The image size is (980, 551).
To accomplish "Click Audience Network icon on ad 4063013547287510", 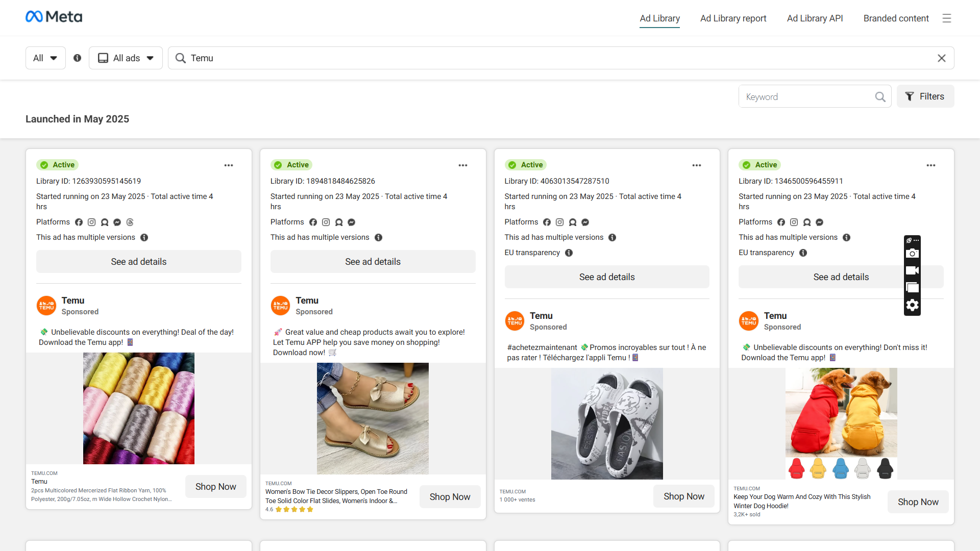I will [x=573, y=222].
